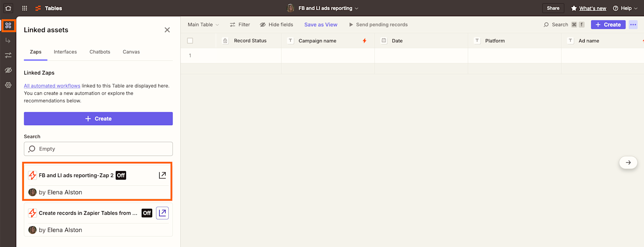Close the Linked assets panel
The height and width of the screenshot is (247, 644).
[x=167, y=30]
